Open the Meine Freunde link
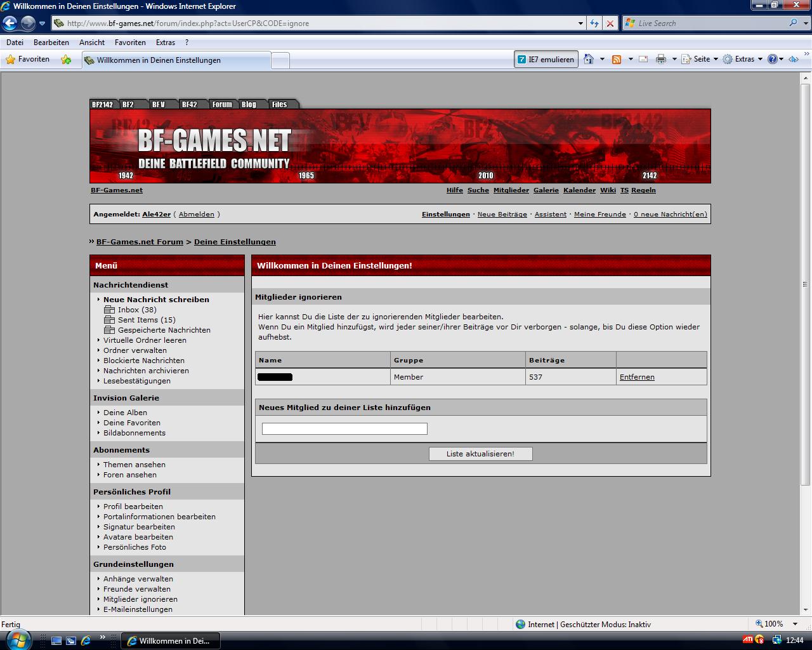Screen dimensions: 812x650 (600, 215)
